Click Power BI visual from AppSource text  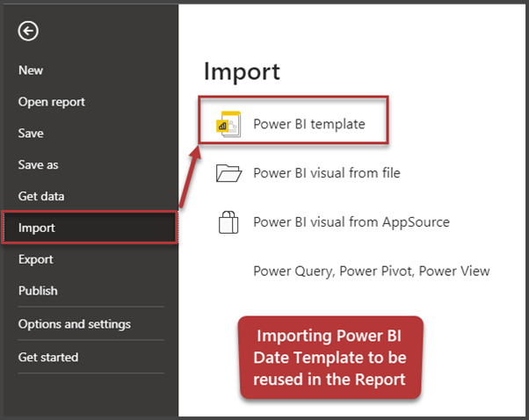point(351,222)
